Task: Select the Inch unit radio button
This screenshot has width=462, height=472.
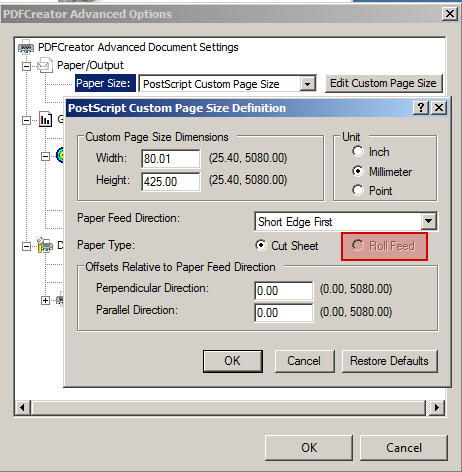Action: [x=358, y=152]
